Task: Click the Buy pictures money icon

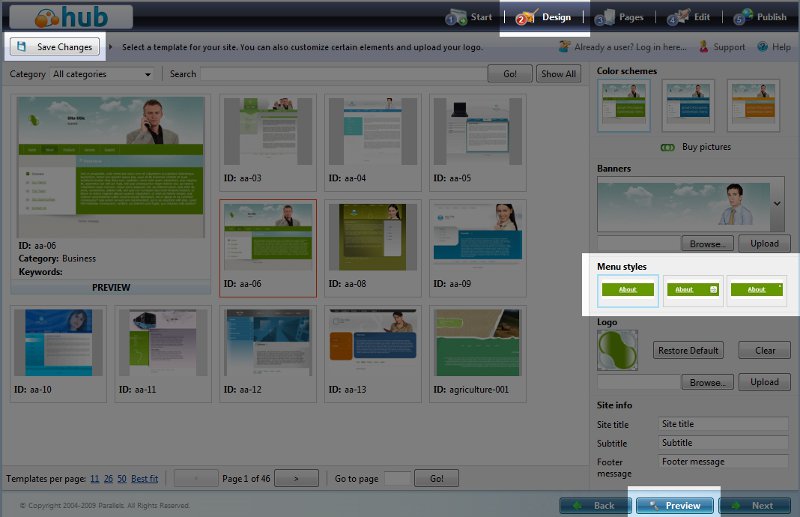Action: click(x=668, y=147)
